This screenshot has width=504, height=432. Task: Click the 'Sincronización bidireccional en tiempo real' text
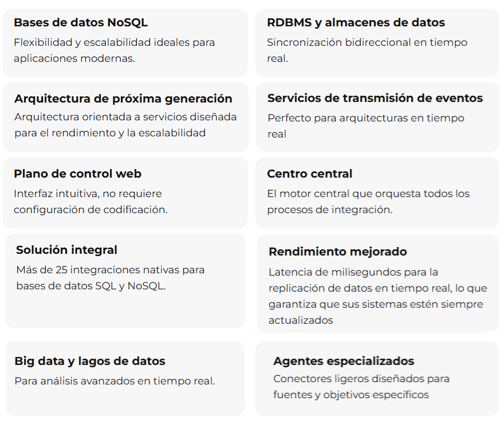(367, 50)
